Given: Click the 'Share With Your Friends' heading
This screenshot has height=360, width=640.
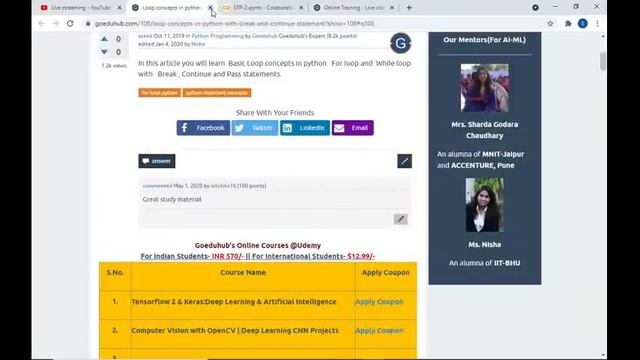Looking at the screenshot, I should pos(275,113).
